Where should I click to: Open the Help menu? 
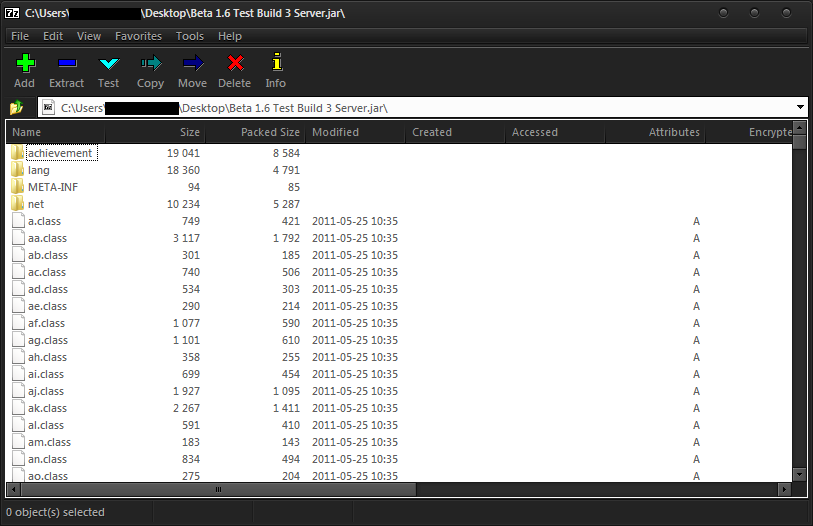tap(230, 36)
